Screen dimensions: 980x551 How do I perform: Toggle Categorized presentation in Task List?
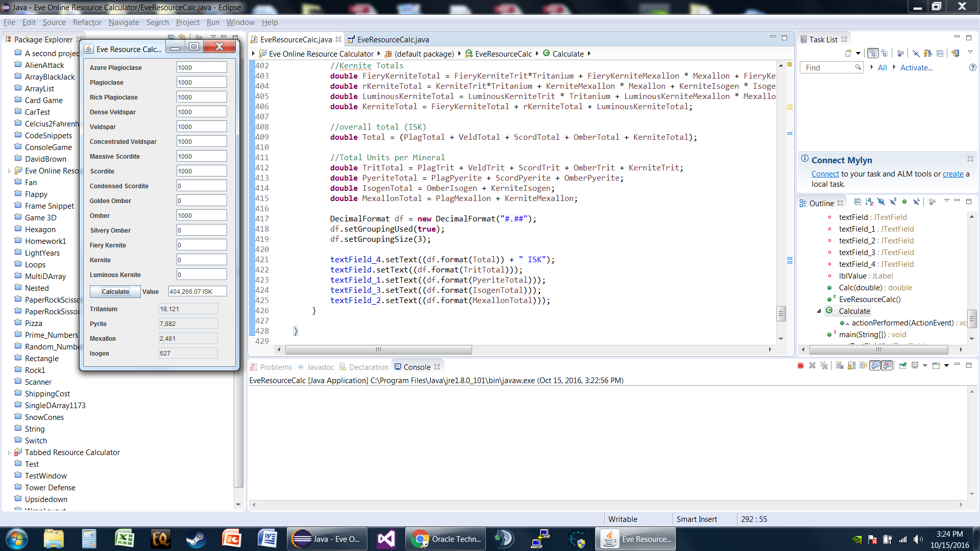873,53
